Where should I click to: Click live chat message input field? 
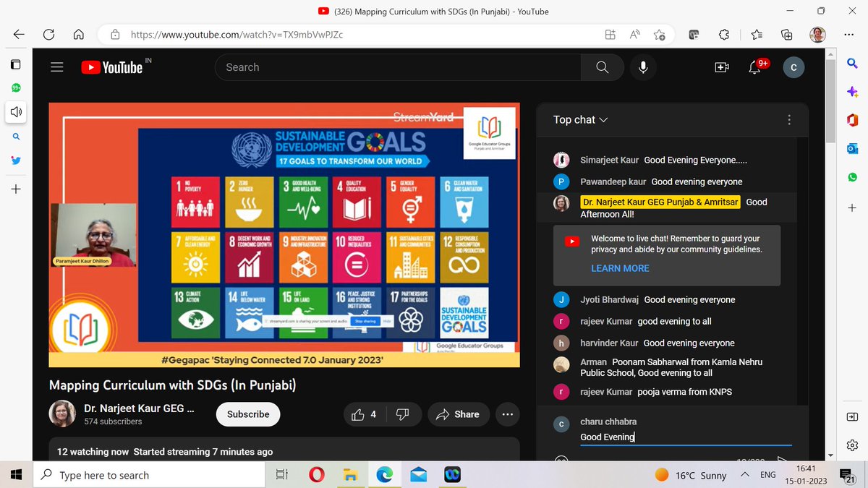(685, 437)
